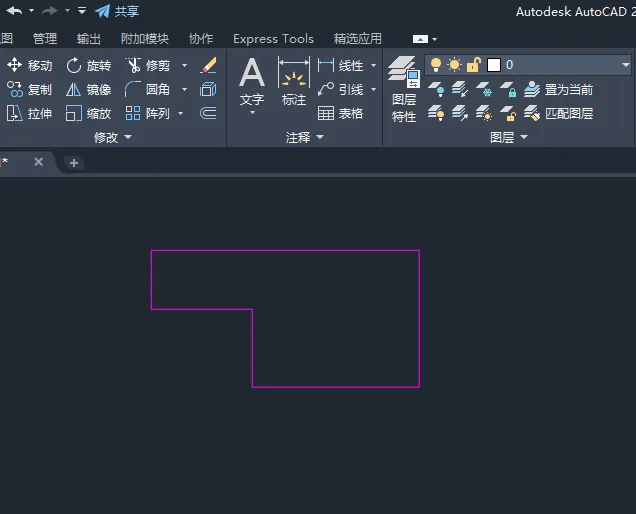Expand the Text (文字) dropdown arrow
636x514 pixels.
click(x=252, y=113)
